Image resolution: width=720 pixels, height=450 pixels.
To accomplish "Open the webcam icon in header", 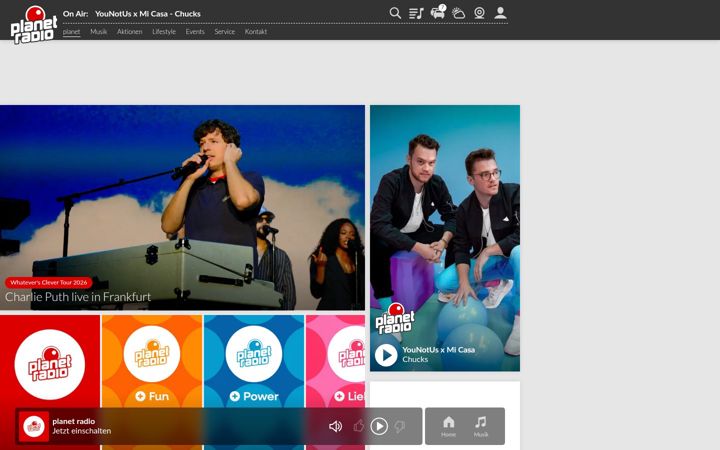I will click(x=479, y=13).
